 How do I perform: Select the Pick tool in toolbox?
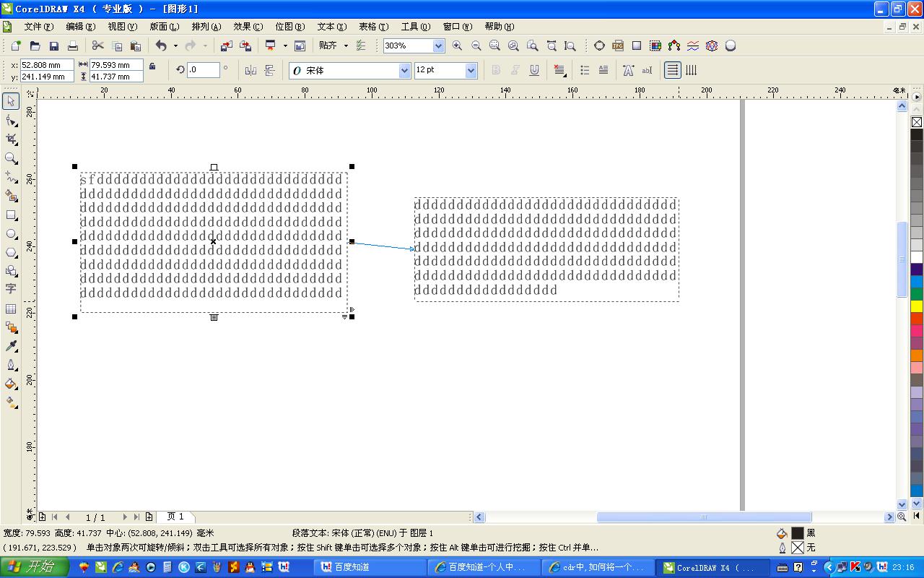[x=11, y=102]
